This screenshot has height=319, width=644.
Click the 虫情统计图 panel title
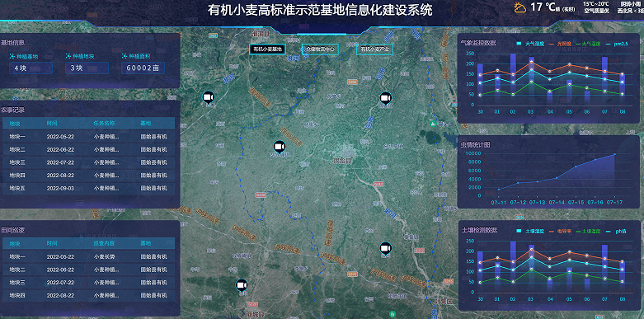475,144
